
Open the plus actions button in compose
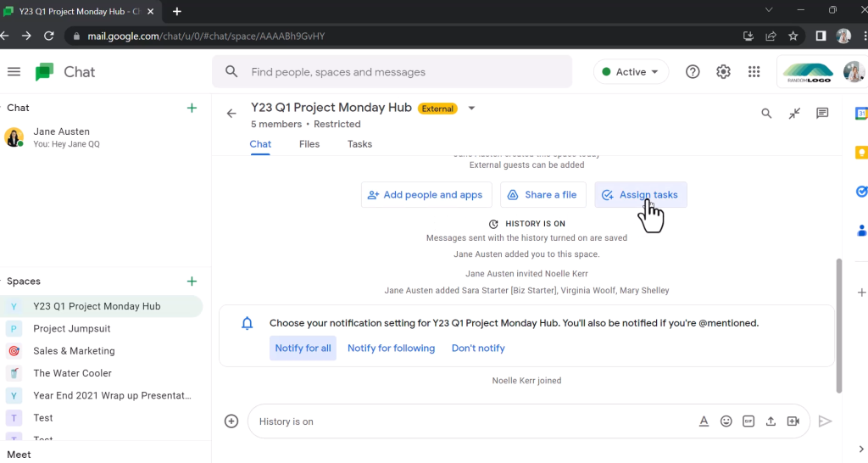(x=231, y=421)
